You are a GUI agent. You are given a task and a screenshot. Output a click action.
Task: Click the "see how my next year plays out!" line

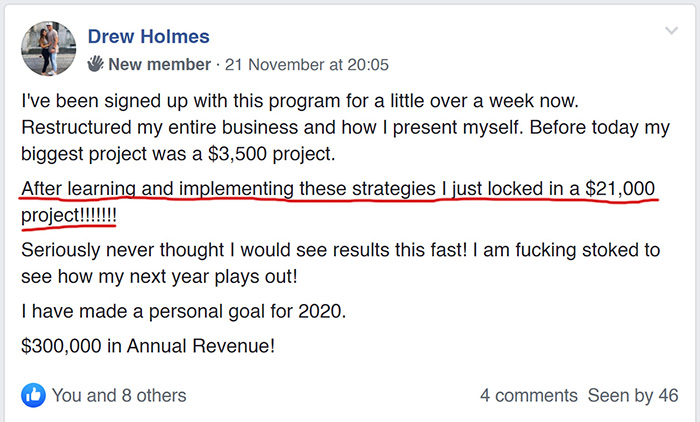point(159,277)
